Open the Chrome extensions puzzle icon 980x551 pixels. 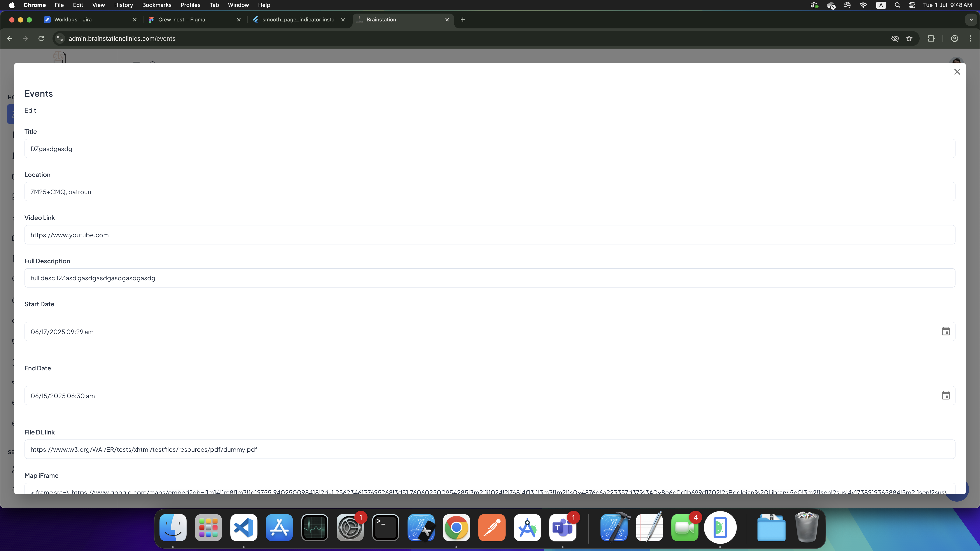tap(931, 38)
